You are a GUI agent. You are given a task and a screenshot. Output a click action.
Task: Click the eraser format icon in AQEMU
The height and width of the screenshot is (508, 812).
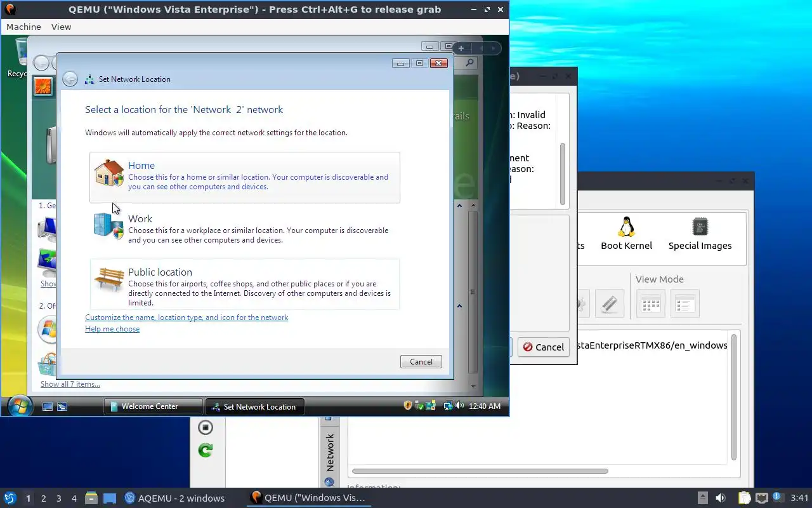point(610,304)
